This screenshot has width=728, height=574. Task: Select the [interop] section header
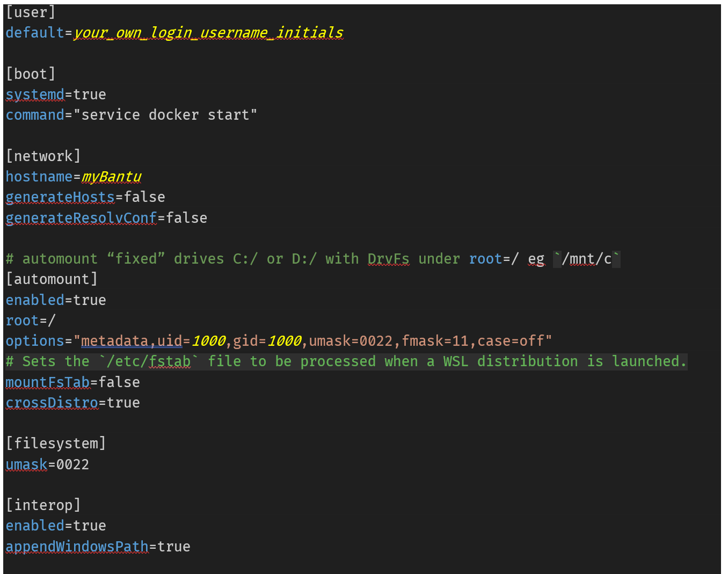[x=43, y=504]
